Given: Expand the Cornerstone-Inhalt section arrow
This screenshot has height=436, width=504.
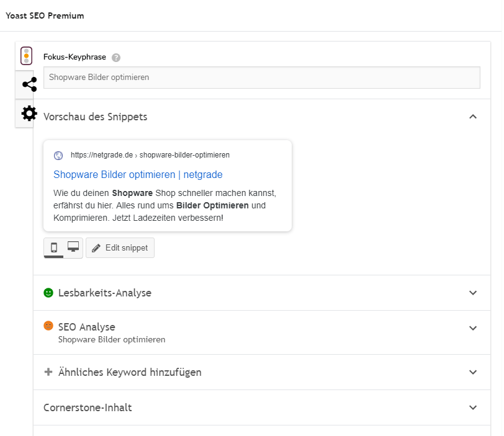Looking at the screenshot, I should coord(473,407).
